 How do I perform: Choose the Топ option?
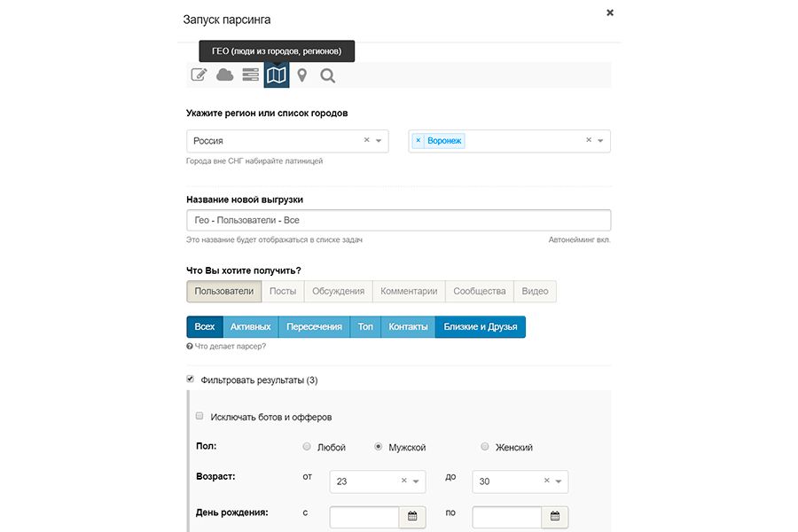pos(365,327)
